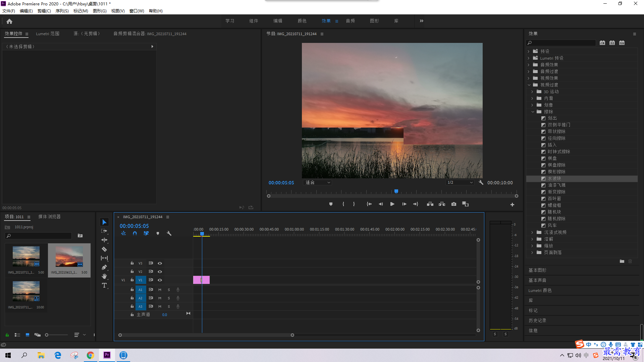This screenshot has height=362, width=644.
Task: Click Comparison View button
Action: [466, 204]
